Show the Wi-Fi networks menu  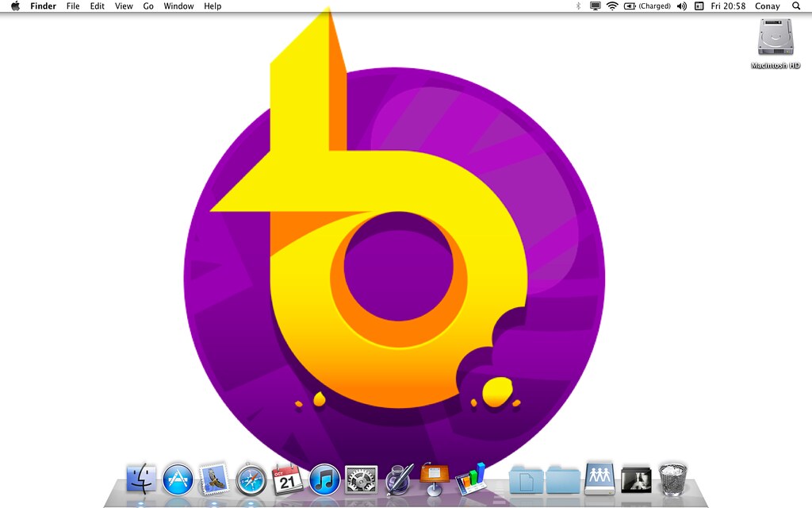pos(612,6)
